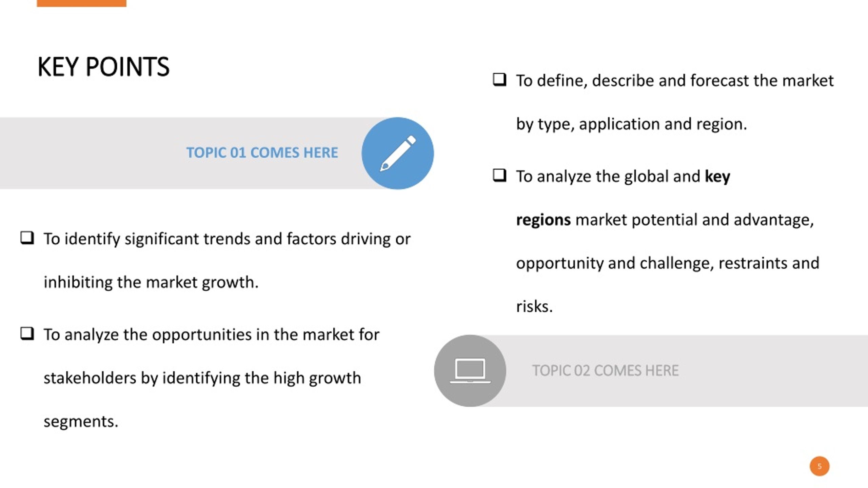Click the orange page number 5 badge
This screenshot has width=868, height=488.
point(820,466)
